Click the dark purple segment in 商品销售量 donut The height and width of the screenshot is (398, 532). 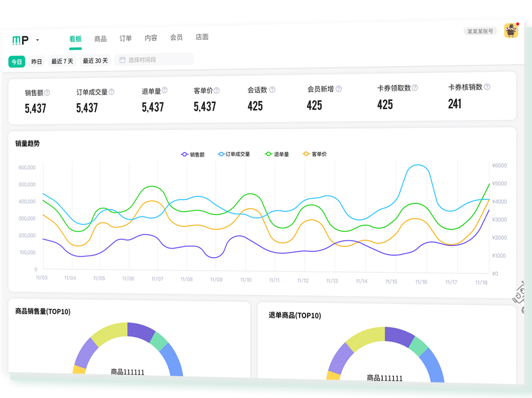coord(141,331)
